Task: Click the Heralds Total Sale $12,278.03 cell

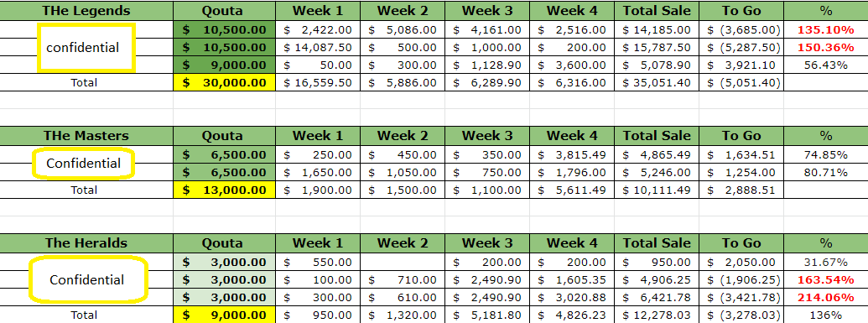Action: (x=657, y=315)
